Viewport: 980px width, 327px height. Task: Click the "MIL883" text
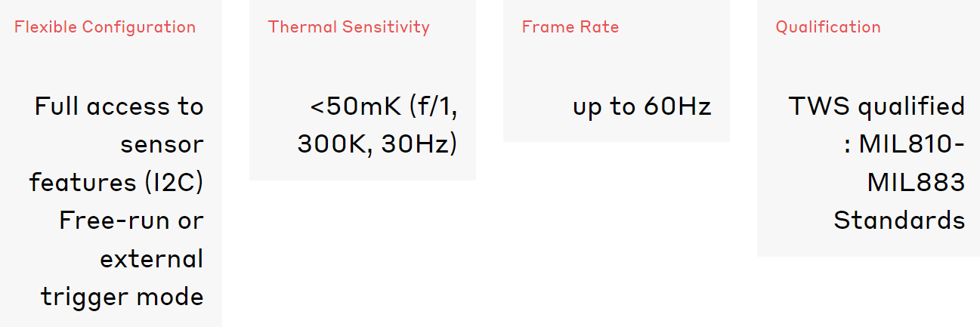click(x=917, y=183)
